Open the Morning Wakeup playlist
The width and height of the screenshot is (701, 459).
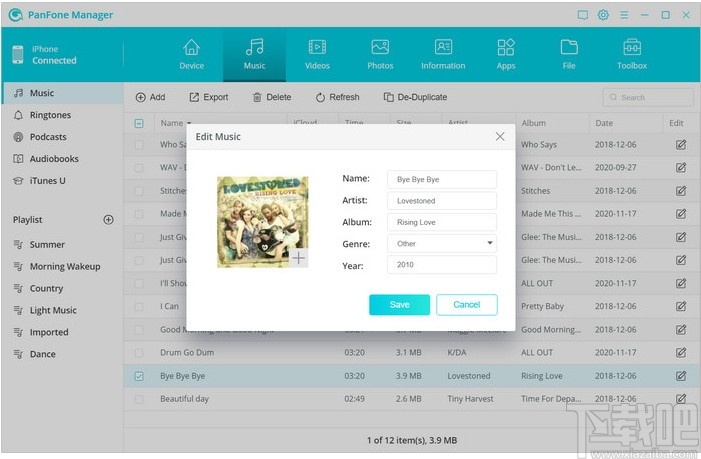click(63, 266)
